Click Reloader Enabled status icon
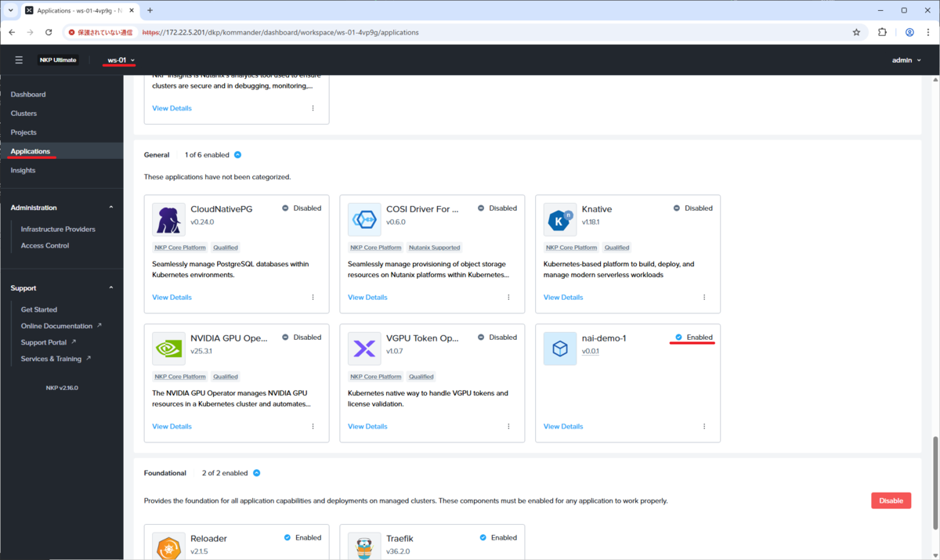Viewport: 940px width, 560px height. click(287, 538)
